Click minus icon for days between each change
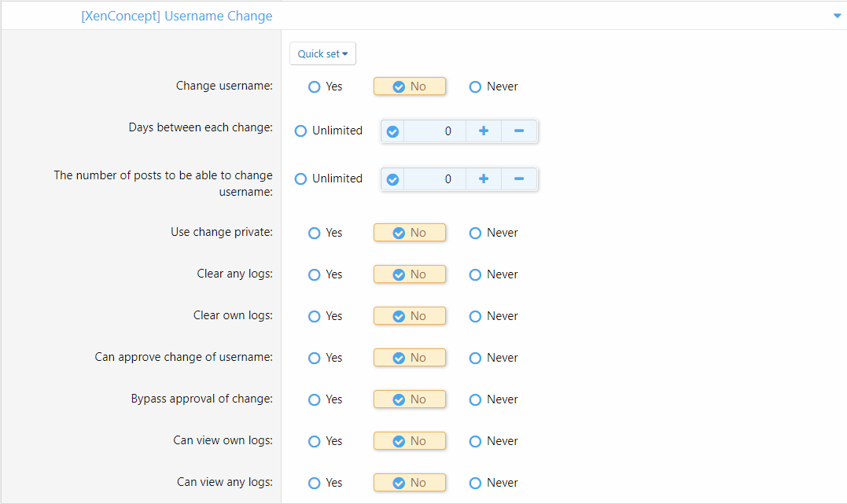This screenshot has height=504, width=847. [x=519, y=131]
